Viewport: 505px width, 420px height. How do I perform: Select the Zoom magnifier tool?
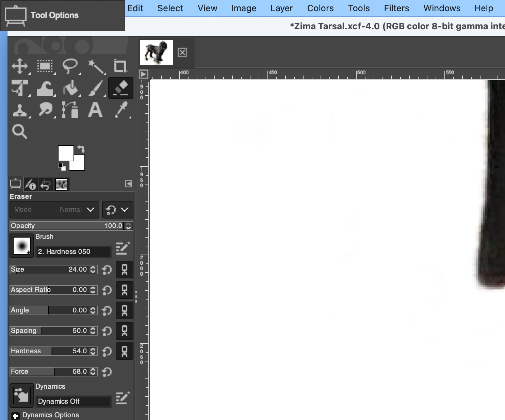tap(20, 131)
